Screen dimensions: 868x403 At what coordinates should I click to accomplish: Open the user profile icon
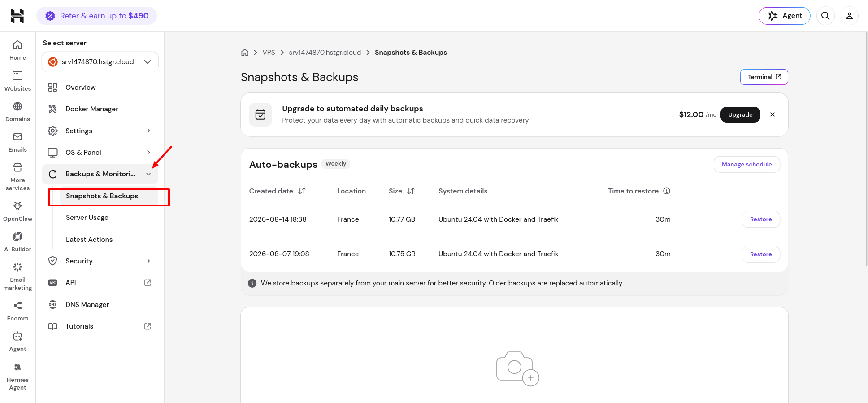(x=849, y=16)
